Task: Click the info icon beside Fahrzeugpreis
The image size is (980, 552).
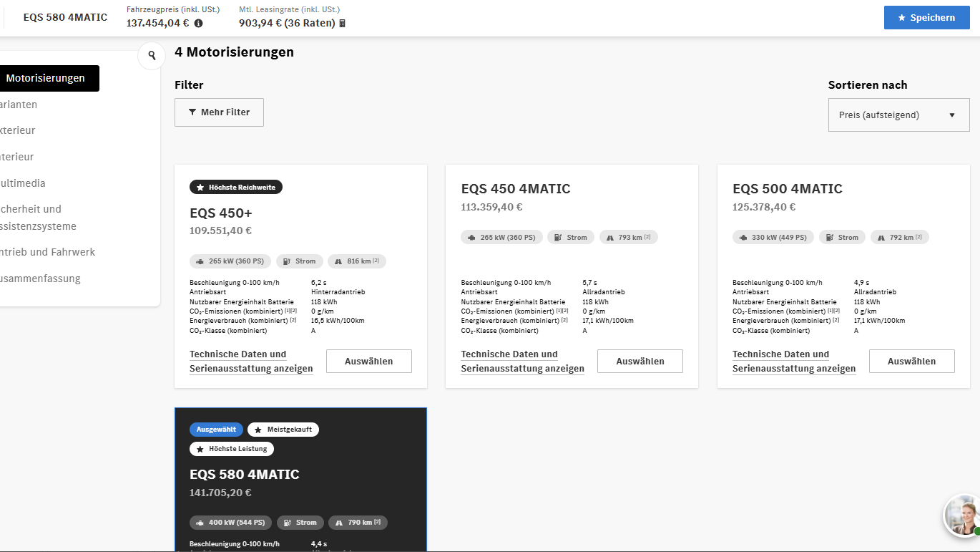Action: [198, 22]
